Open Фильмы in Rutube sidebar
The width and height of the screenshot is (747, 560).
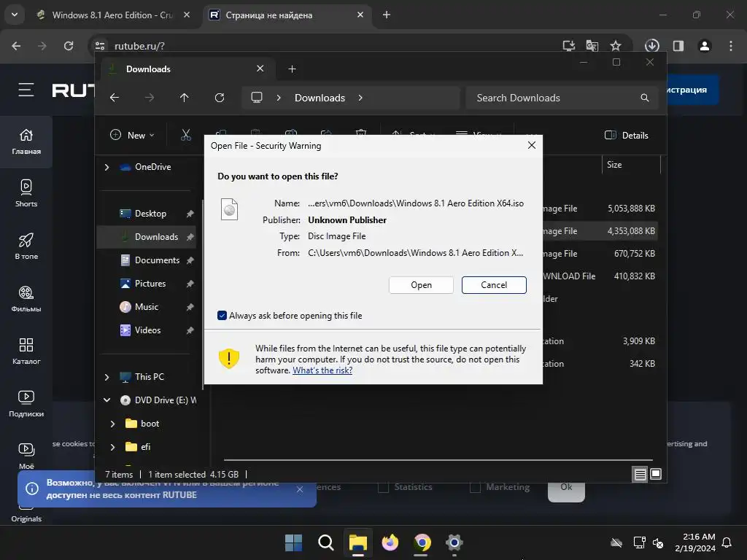click(26, 298)
